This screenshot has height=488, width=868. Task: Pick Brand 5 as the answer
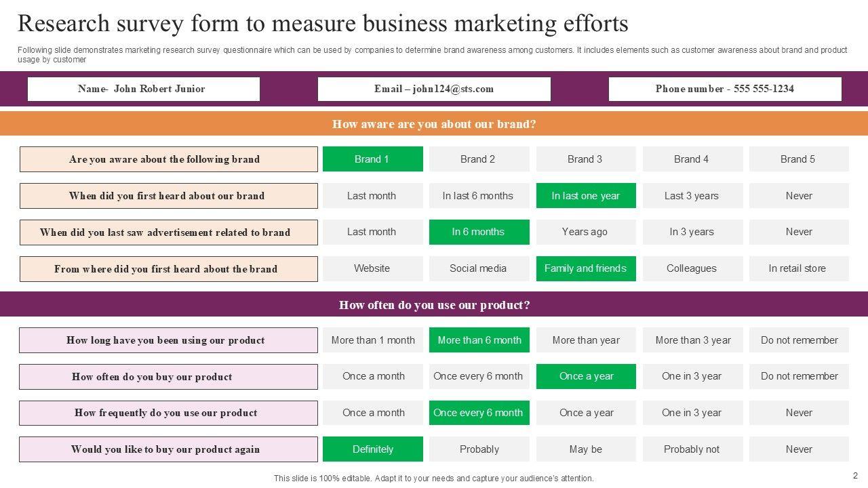(798, 159)
